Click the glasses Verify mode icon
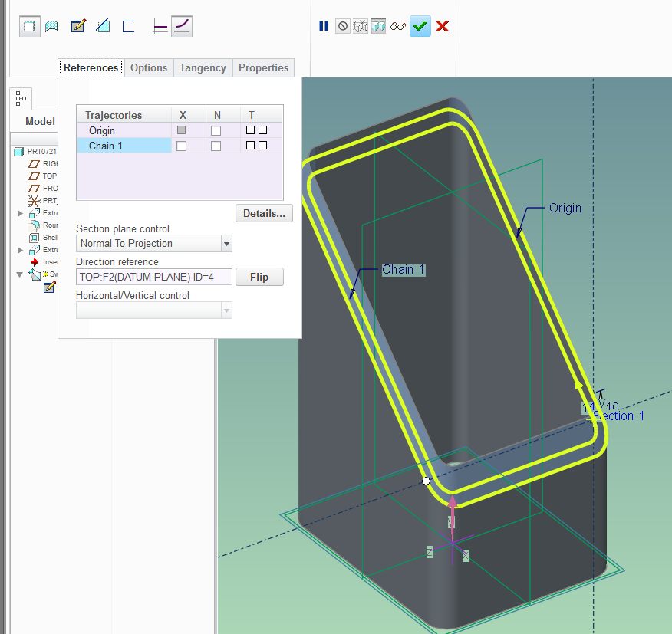 pyautogui.click(x=397, y=27)
